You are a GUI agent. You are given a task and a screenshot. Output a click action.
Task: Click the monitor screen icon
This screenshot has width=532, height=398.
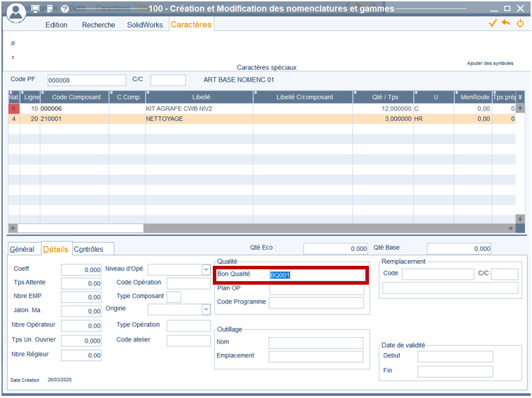click(35, 9)
